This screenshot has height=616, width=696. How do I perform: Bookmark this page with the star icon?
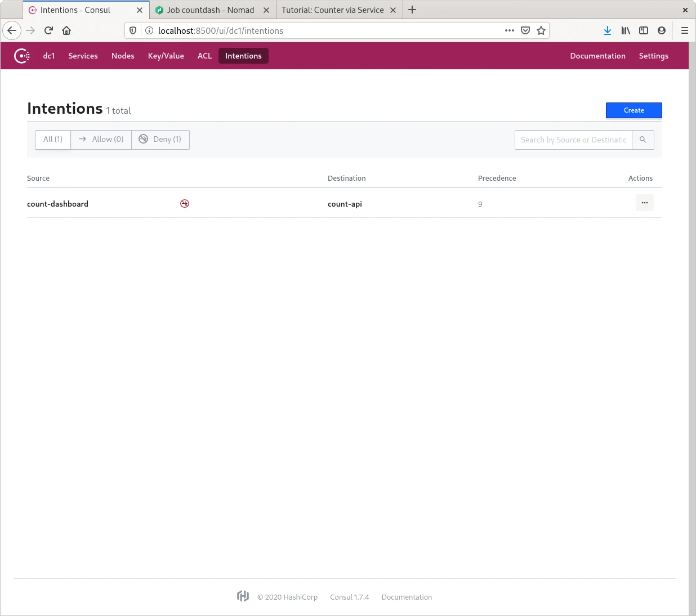point(541,30)
